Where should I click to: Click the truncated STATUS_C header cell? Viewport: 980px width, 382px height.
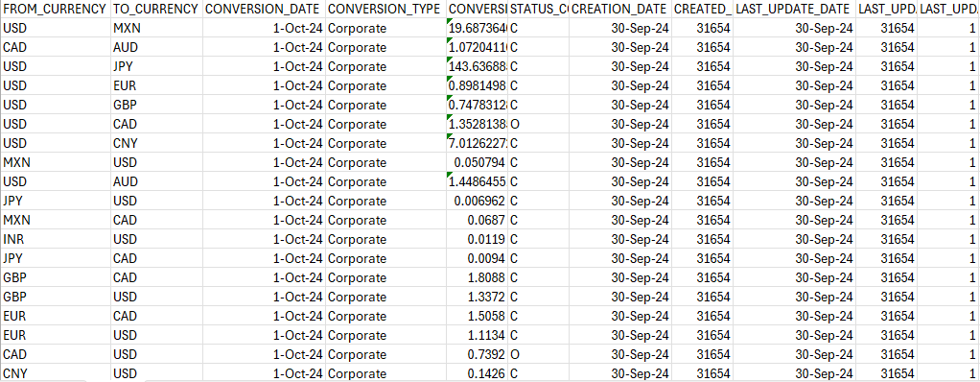pyautogui.click(x=539, y=10)
